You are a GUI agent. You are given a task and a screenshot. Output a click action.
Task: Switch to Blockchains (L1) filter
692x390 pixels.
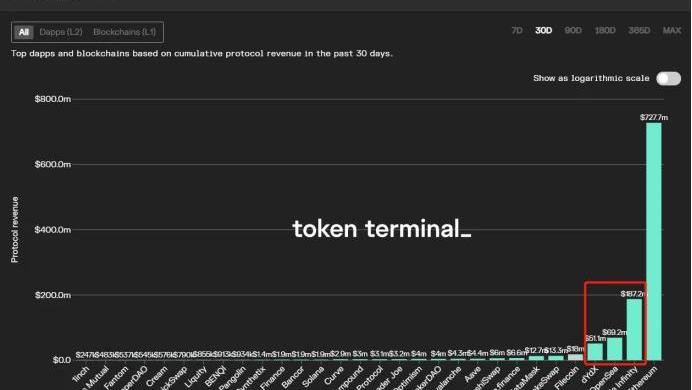pos(124,32)
